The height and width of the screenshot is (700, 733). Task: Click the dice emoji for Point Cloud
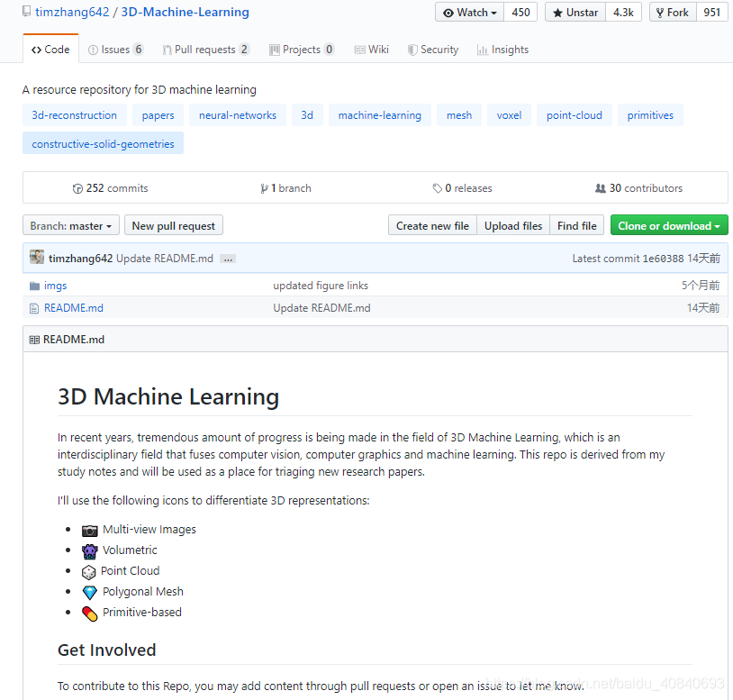89,572
